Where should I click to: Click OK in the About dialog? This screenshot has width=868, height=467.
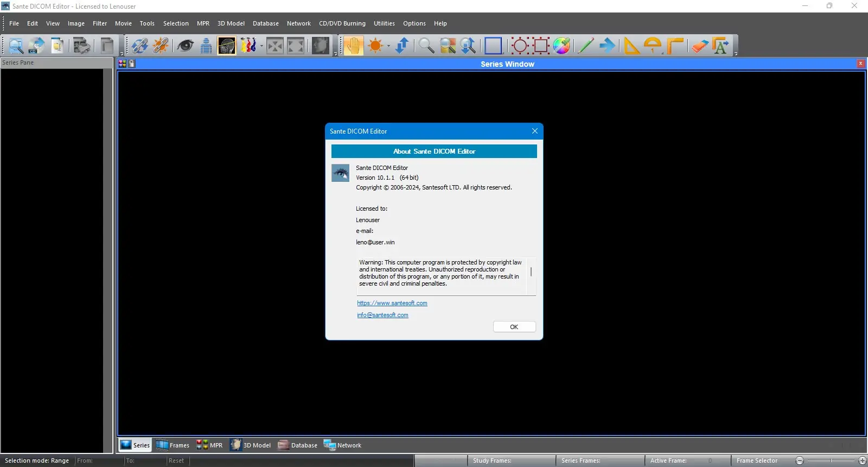pos(514,327)
